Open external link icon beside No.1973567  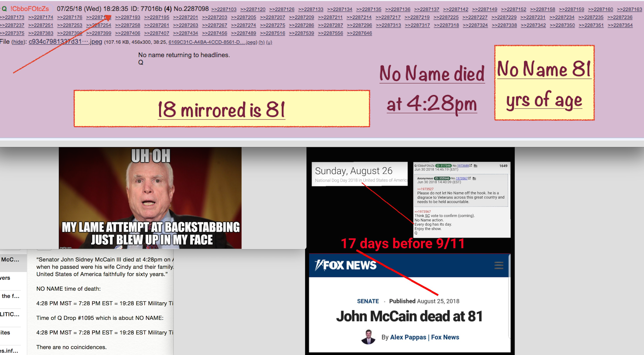pos(469,178)
